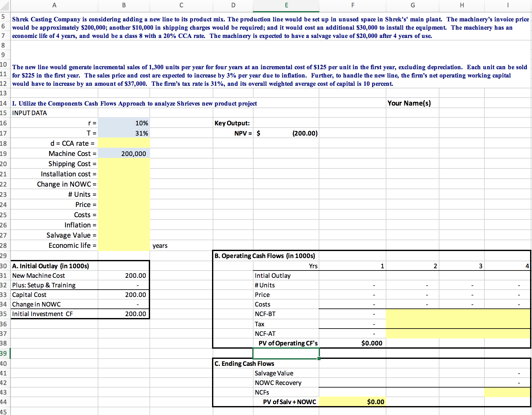Click 'B. Operating Cash Flows (in 1000s)' heading
Screen dimensions: 532x415
[265, 256]
